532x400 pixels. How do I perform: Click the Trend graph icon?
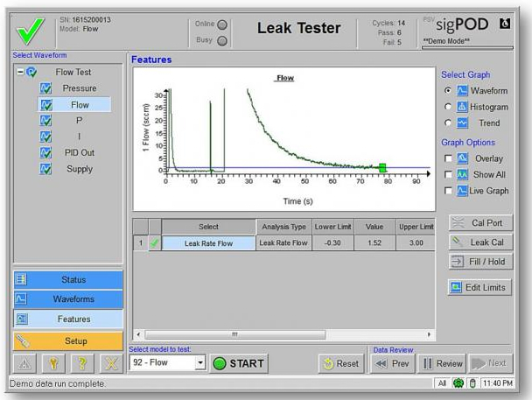(x=462, y=123)
